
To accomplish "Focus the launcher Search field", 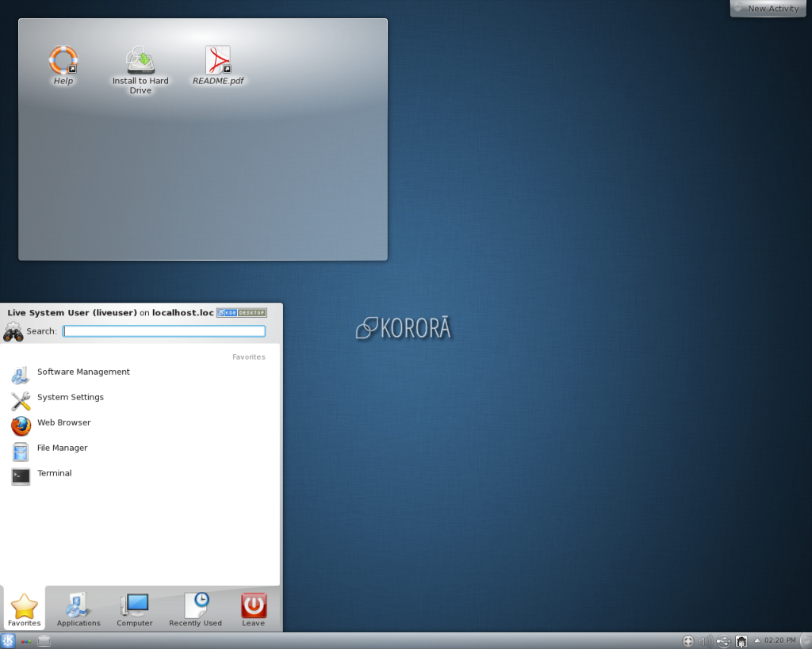I will (164, 331).
